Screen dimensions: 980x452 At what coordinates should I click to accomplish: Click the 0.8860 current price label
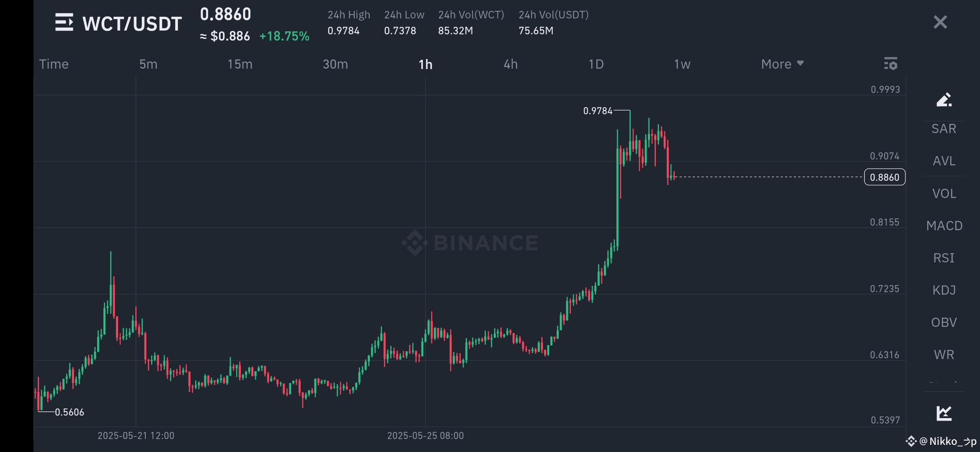pos(885,177)
